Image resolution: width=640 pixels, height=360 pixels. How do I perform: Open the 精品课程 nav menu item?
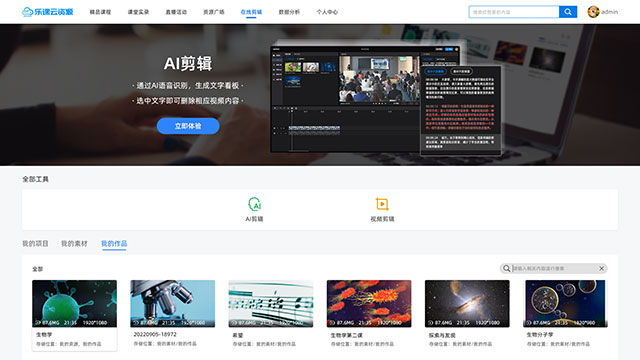[x=100, y=12]
